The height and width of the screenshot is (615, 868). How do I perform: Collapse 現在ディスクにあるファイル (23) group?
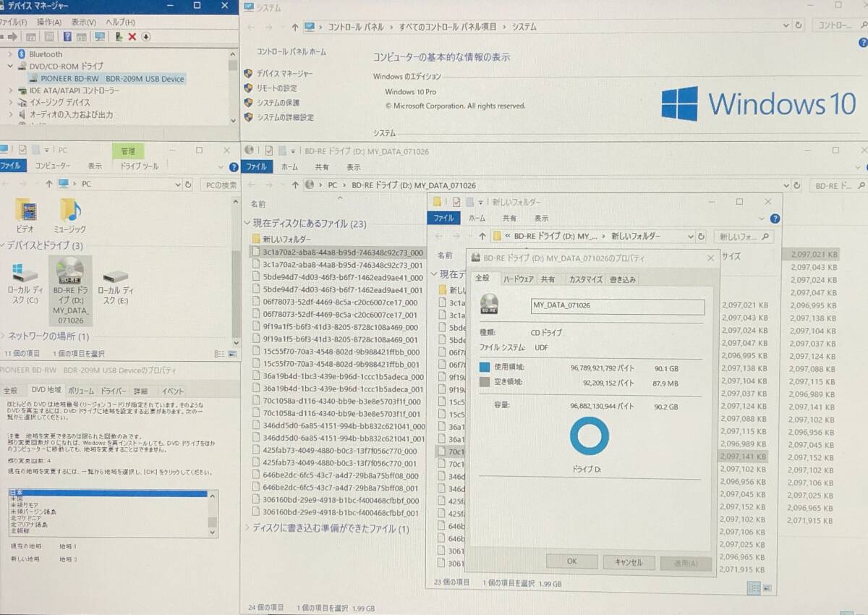click(247, 224)
